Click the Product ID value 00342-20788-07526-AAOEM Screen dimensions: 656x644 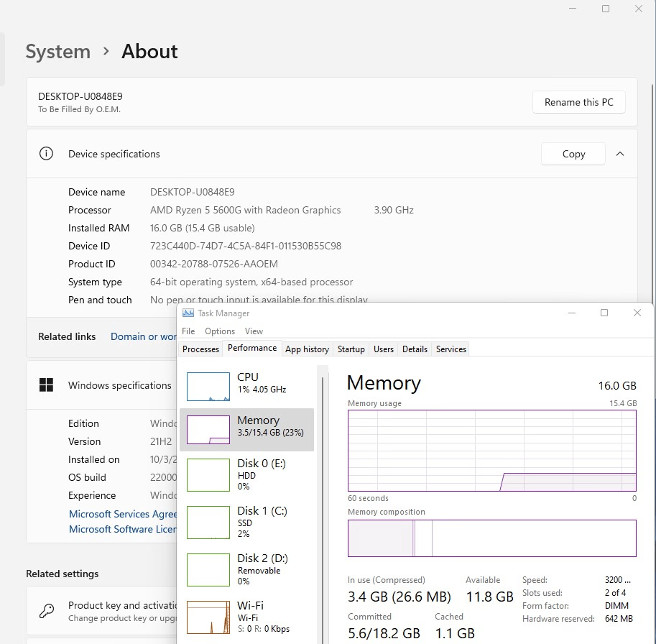[214, 264]
